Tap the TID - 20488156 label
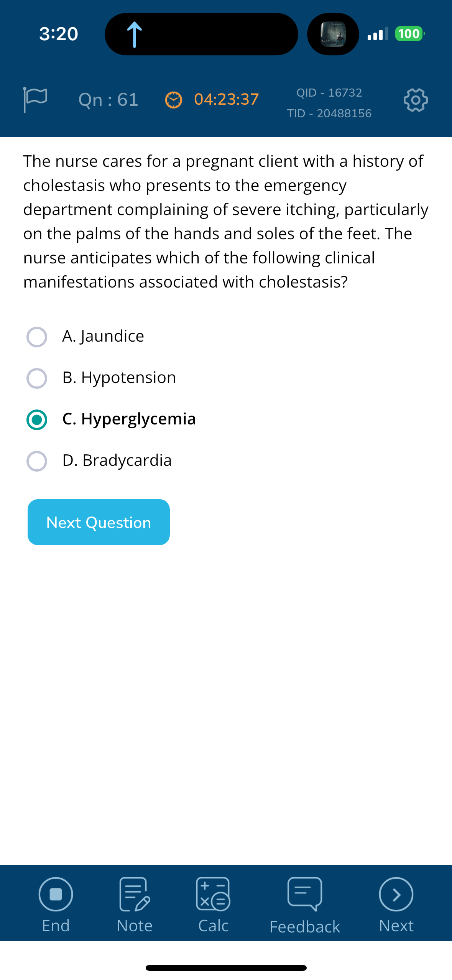Screen dimensions: 452x980 [x=329, y=113]
